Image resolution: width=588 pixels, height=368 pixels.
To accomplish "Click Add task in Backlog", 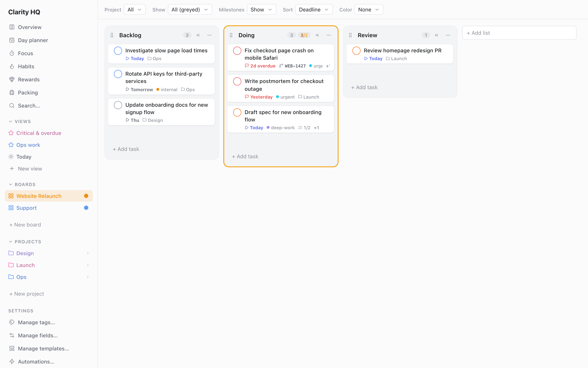I will 126,149.
